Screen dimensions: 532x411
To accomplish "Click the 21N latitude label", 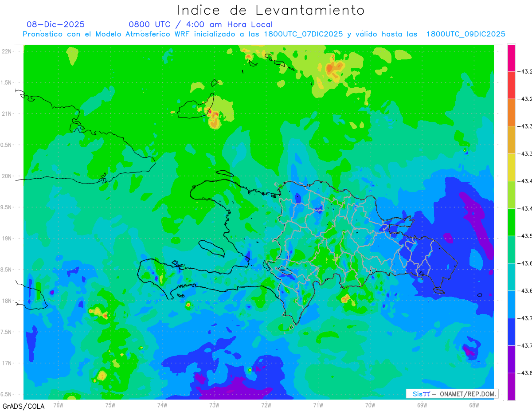I will (7, 114).
